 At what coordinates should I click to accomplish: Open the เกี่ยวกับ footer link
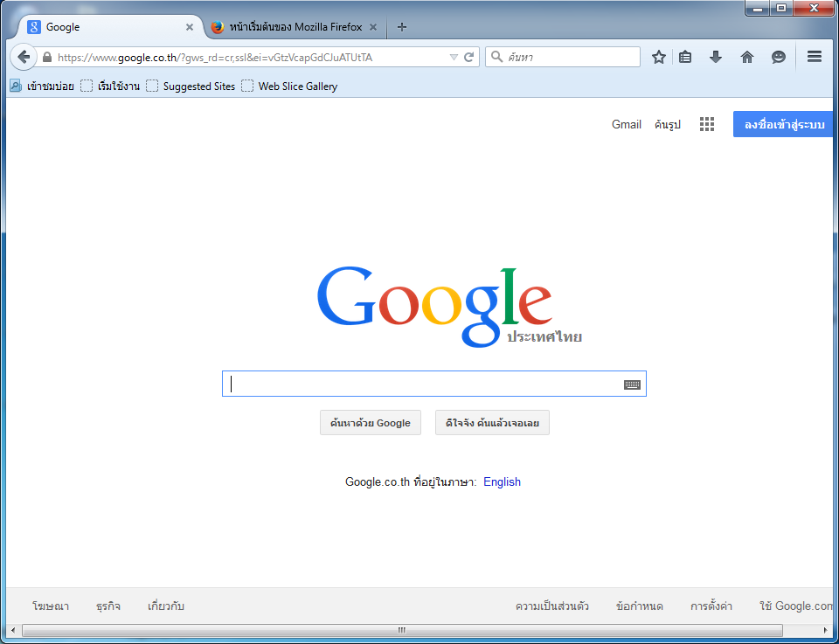pos(166,606)
